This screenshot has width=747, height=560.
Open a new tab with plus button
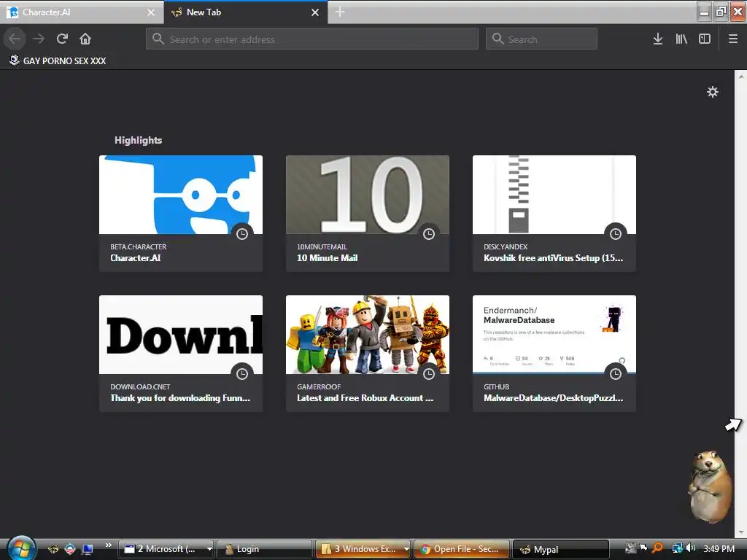[340, 12]
